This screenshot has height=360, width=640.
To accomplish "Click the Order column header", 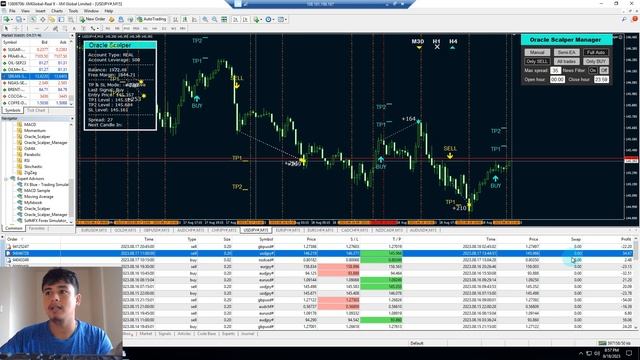I will [x=12, y=239].
